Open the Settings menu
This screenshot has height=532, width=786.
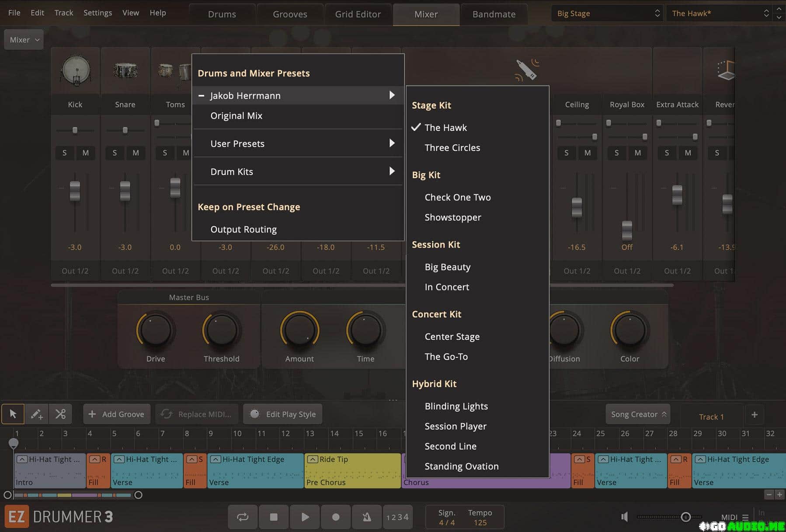[97, 13]
